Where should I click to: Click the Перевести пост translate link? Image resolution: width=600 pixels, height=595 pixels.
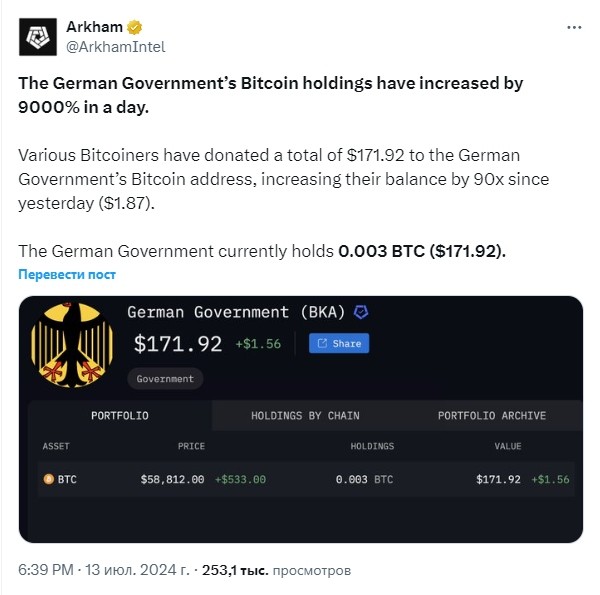pos(67,274)
